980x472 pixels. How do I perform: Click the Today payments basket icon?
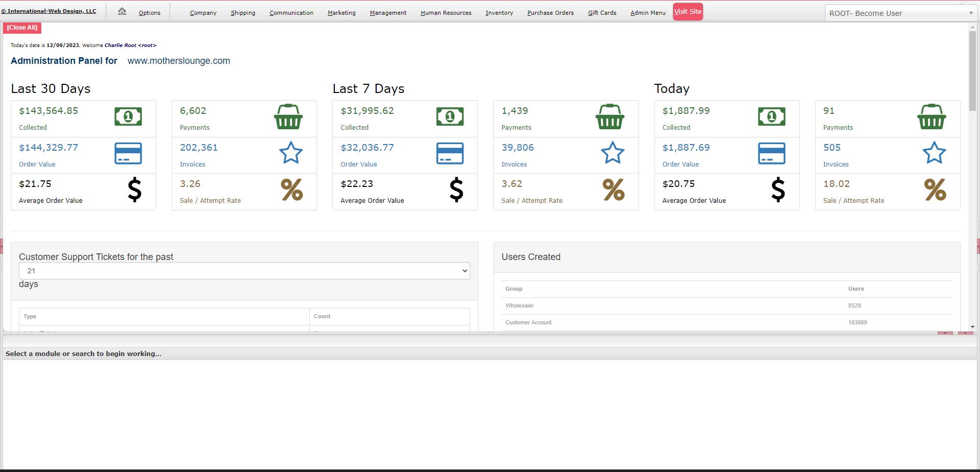pyautogui.click(x=932, y=116)
